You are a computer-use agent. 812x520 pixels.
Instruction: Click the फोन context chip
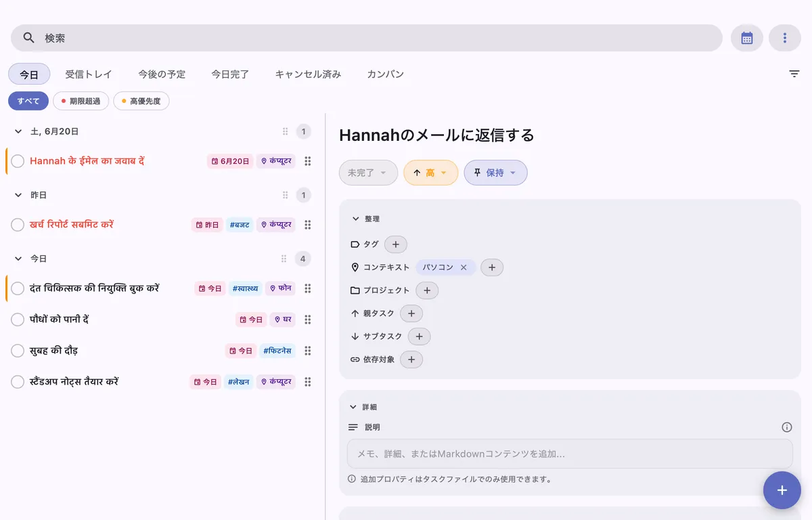pyautogui.click(x=280, y=288)
